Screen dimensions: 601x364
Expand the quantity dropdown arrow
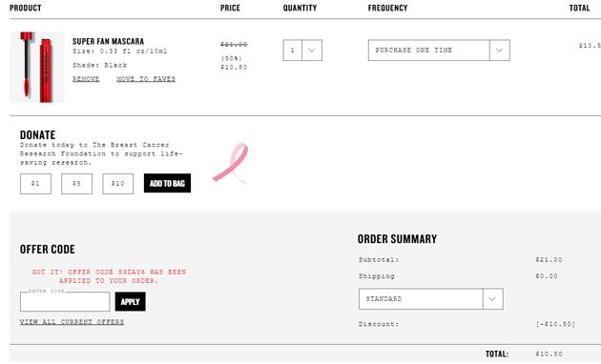click(x=312, y=51)
